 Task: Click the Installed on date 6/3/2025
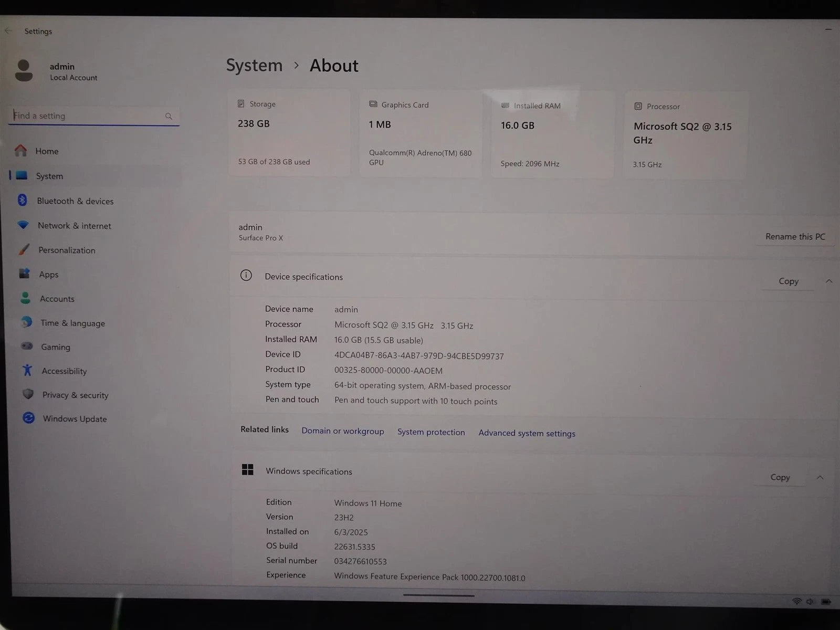351,532
